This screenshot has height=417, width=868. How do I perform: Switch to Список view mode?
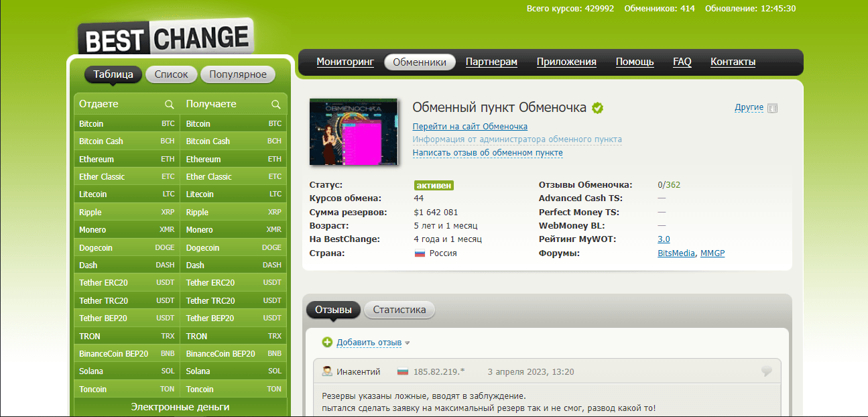coord(171,74)
